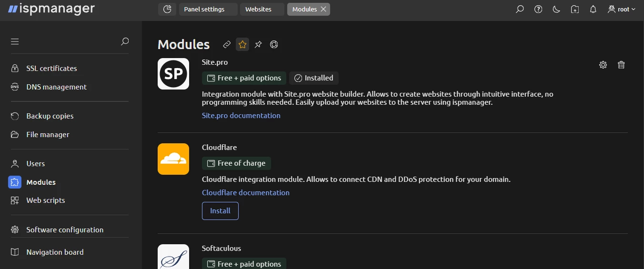644x269 pixels.
Task: Open Site.pro documentation link
Action: pyautogui.click(x=241, y=115)
